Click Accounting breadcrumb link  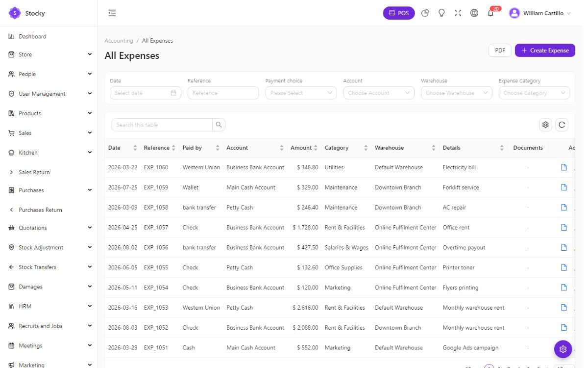tap(119, 41)
